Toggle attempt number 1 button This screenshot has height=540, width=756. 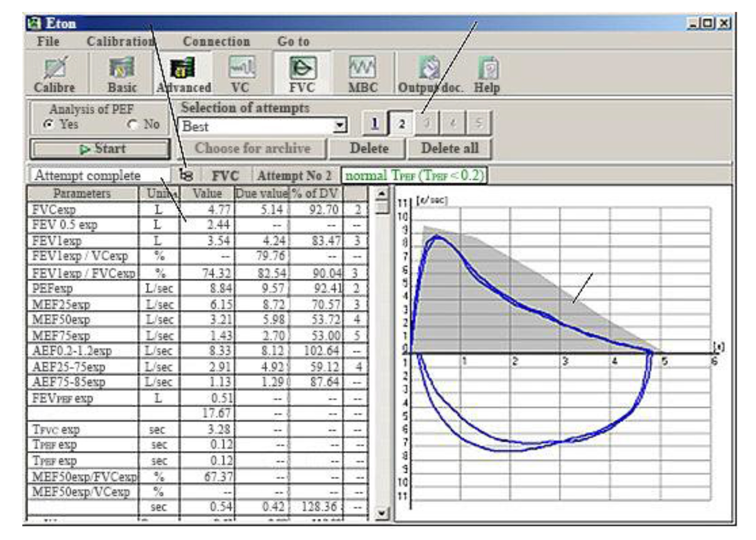click(374, 124)
